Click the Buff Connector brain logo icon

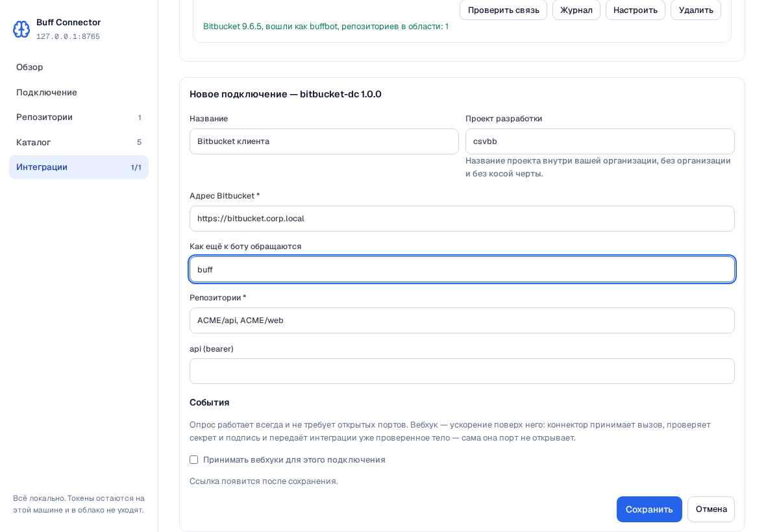[21, 29]
